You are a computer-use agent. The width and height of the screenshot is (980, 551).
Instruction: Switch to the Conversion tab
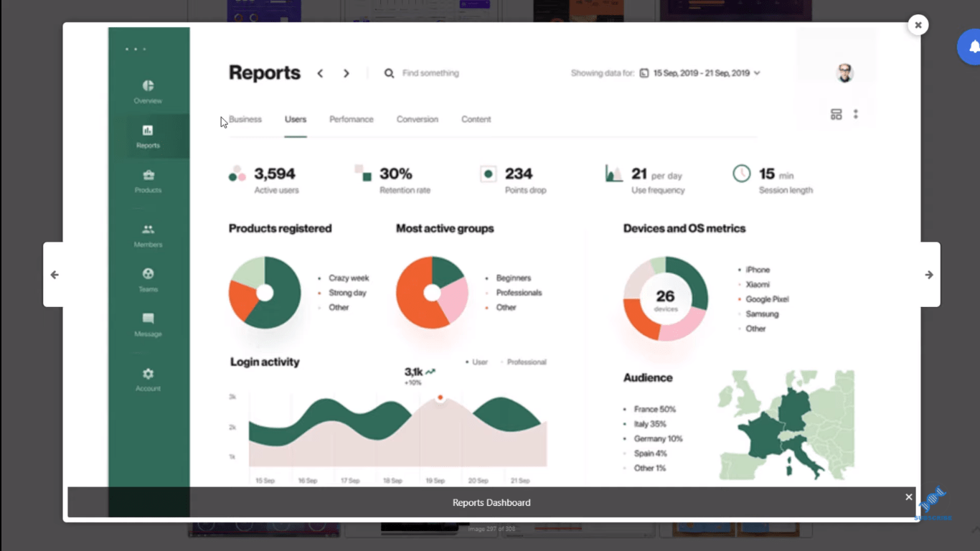click(x=417, y=120)
